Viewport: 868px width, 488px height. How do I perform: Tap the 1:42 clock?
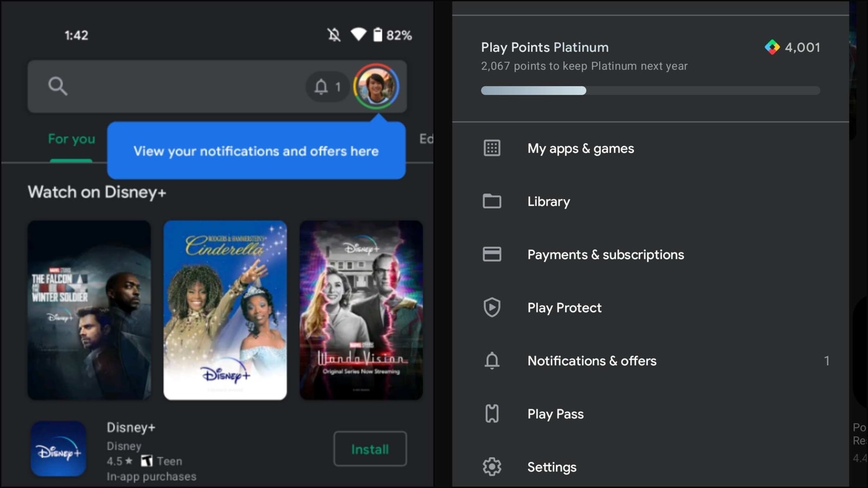click(76, 35)
